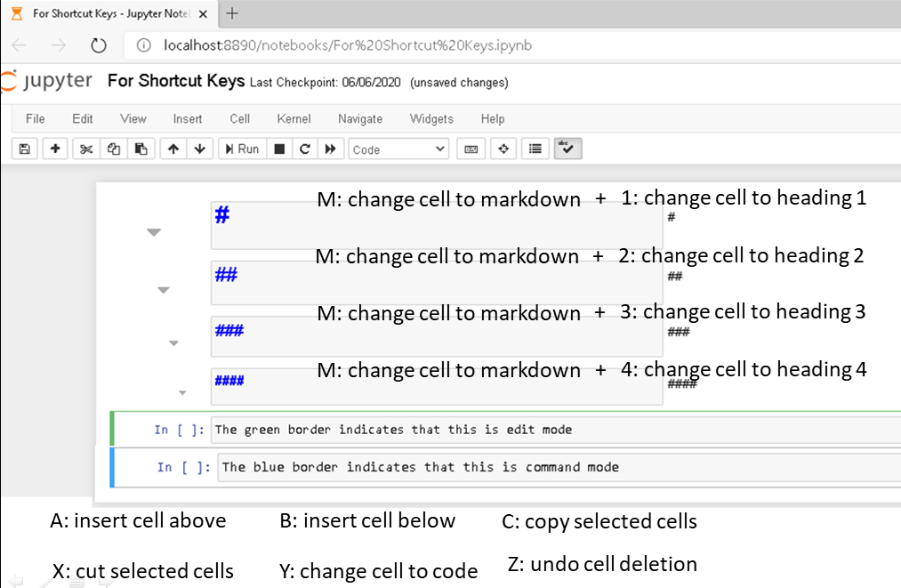Viewport: 901px width, 588px height.
Task: Open the command palette keyboard icon
Action: click(471, 149)
